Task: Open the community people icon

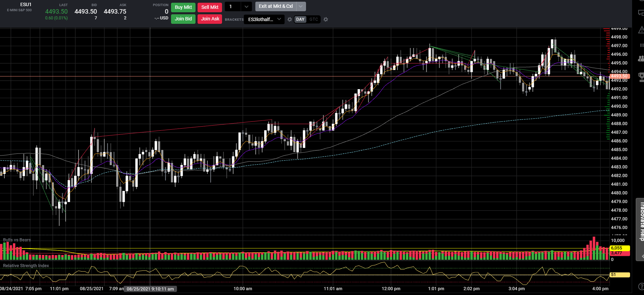Action: point(641,59)
